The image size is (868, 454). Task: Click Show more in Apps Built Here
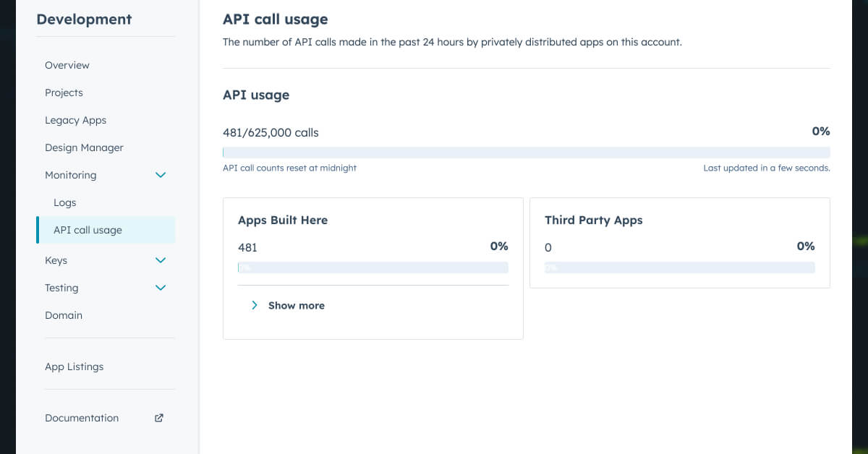[x=296, y=305]
